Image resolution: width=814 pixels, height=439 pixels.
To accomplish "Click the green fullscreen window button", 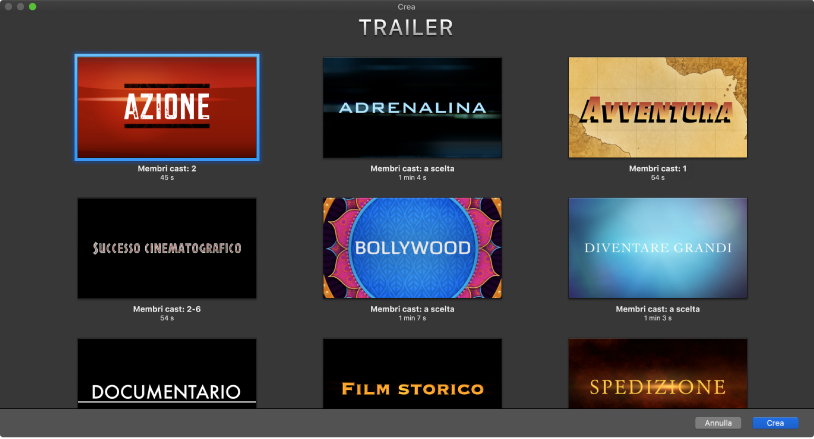I will (x=32, y=7).
